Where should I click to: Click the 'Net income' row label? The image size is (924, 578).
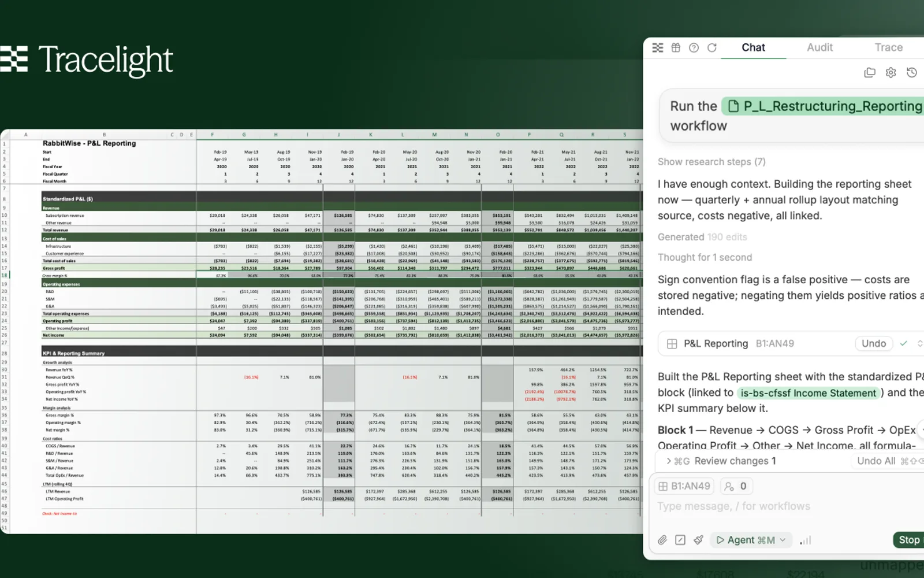point(53,335)
